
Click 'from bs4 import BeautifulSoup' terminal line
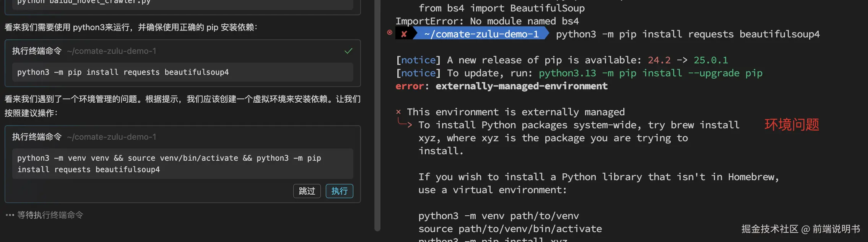pos(502,8)
